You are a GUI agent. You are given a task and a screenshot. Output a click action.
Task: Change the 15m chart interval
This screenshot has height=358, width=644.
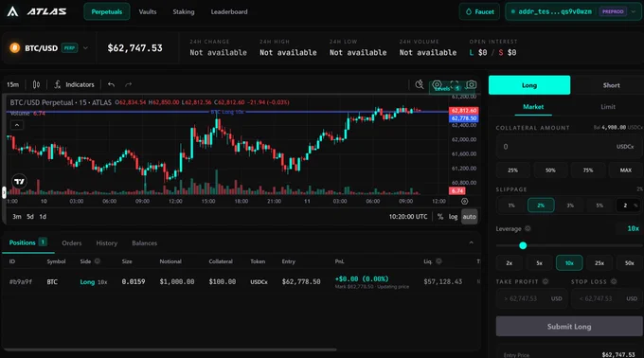(12, 84)
